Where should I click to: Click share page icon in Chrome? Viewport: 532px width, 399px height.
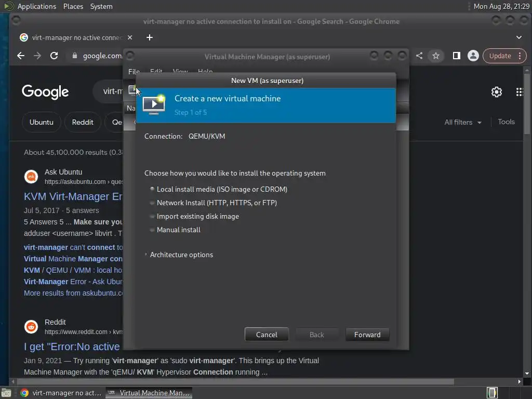click(x=419, y=56)
